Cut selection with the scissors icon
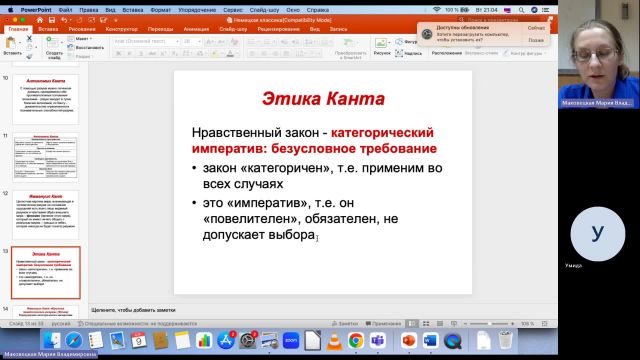This screenshot has width=640, height=360. pyautogui.click(x=29, y=38)
